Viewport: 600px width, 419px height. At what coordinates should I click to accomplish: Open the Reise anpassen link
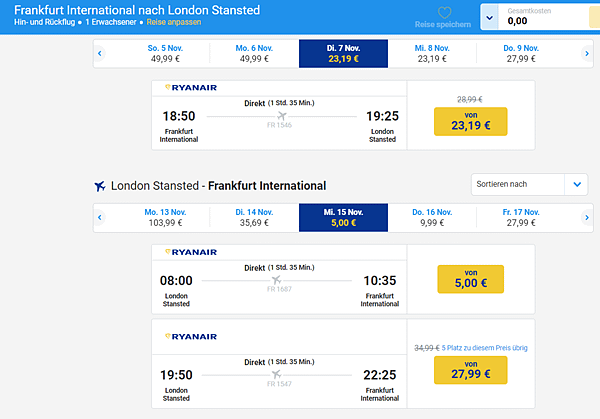pos(174,22)
